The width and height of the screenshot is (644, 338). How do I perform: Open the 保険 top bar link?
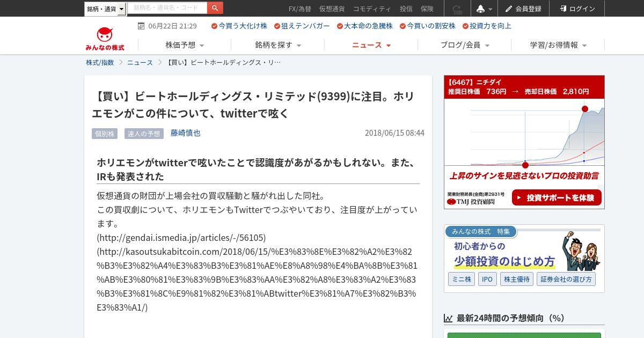[x=427, y=9]
